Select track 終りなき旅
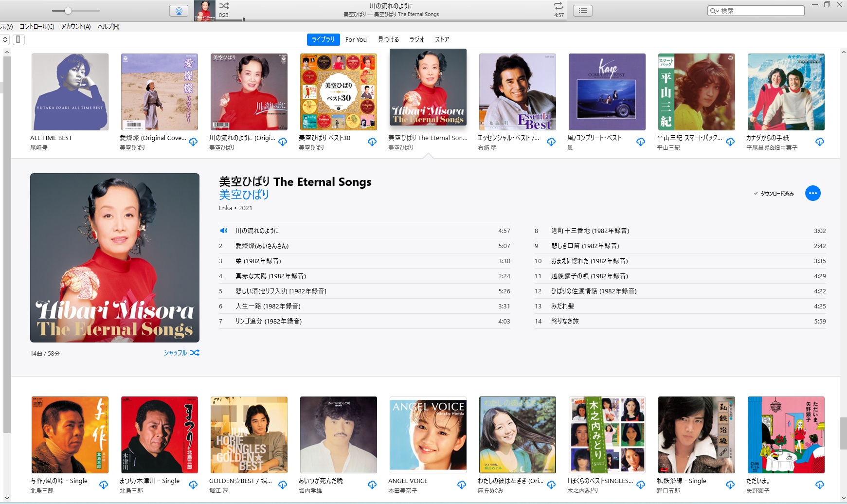 [680, 321]
